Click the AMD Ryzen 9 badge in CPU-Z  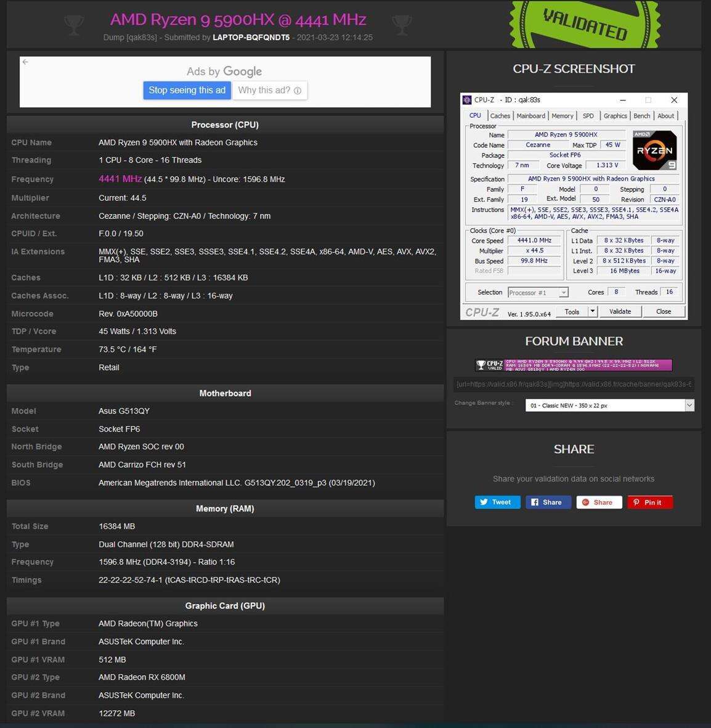(654, 150)
